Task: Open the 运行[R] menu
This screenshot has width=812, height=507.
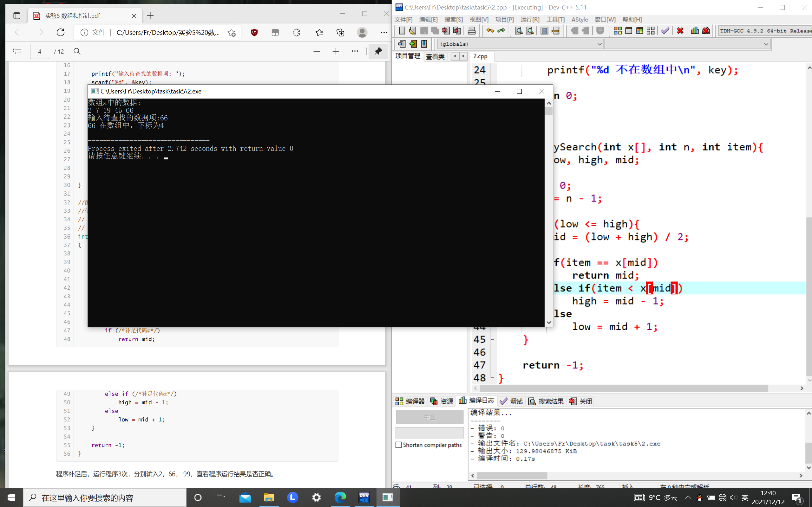Action: 530,19
